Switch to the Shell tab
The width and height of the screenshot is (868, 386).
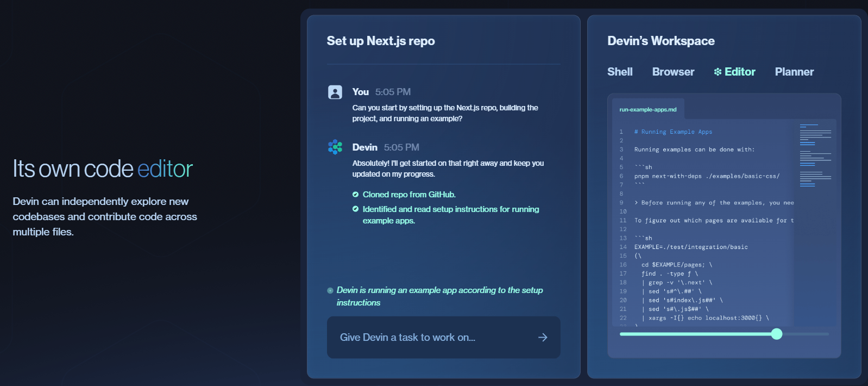(x=620, y=72)
